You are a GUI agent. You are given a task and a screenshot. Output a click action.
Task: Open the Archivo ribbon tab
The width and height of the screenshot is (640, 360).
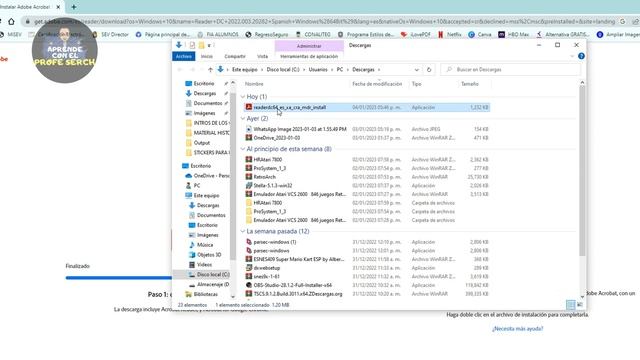pos(184,56)
